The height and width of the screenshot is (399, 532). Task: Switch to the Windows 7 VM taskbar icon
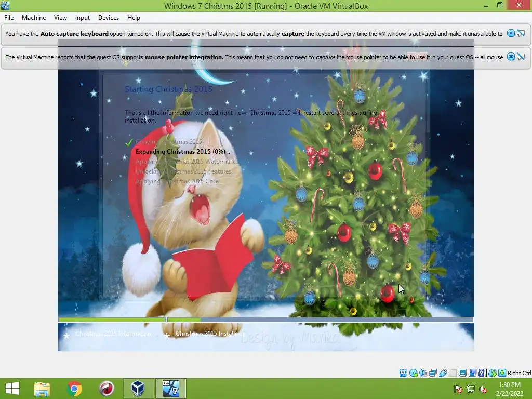170,389
